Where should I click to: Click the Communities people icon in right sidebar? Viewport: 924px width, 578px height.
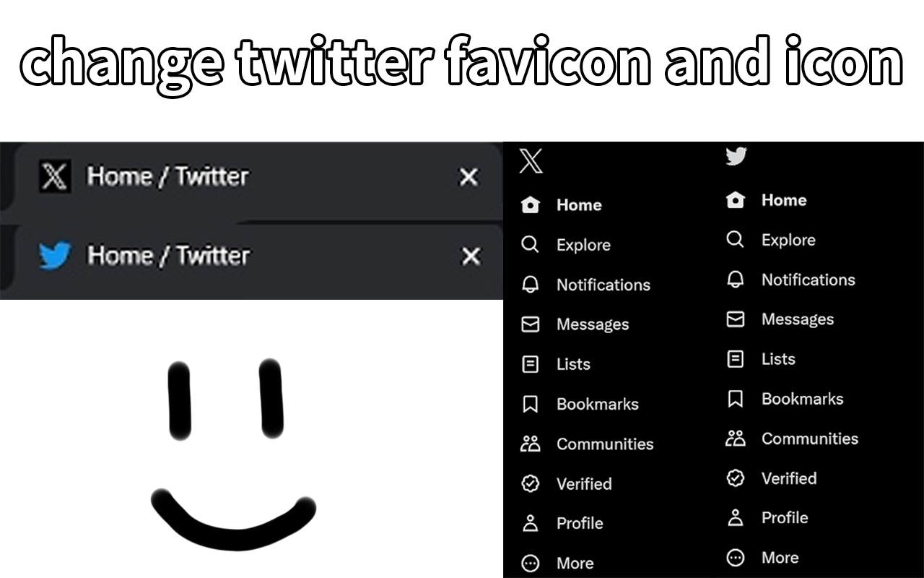click(735, 439)
